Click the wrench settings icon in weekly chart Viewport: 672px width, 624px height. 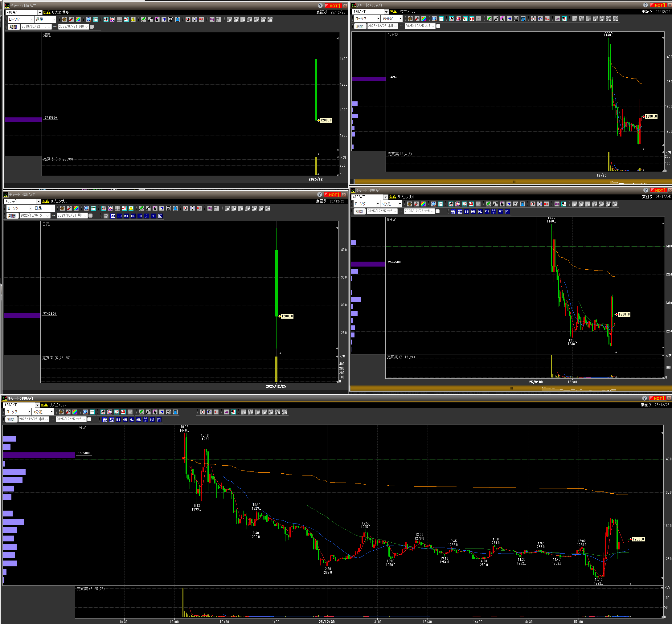coord(71,20)
